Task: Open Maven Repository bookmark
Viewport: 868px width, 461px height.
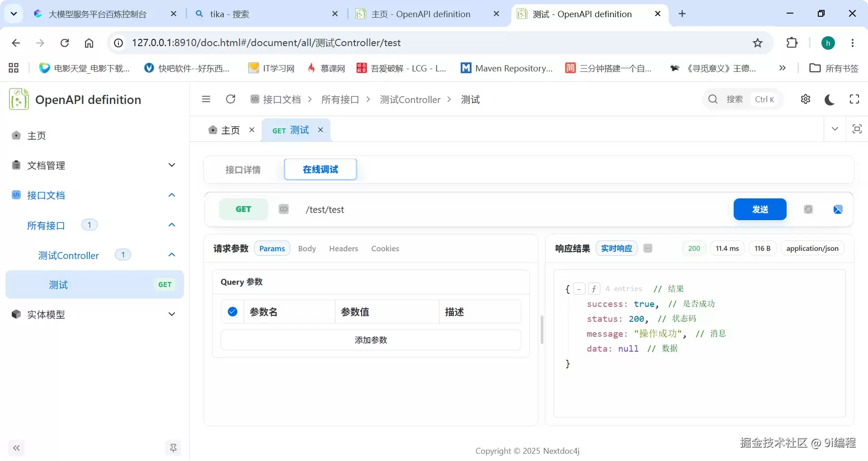Action: 506,68
